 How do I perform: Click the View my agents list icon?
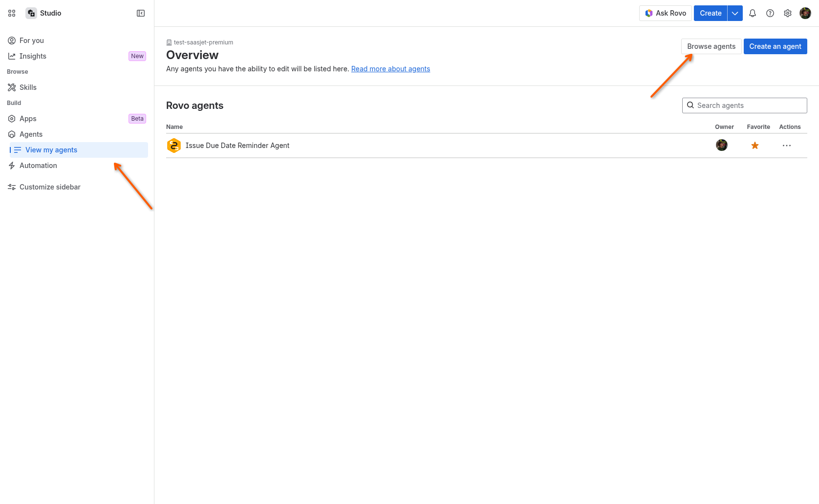click(x=18, y=150)
